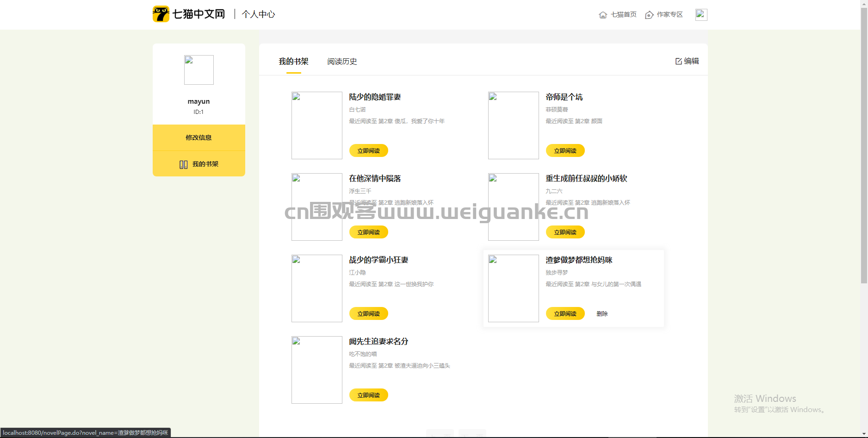Viewport: 868px width, 438px height.
Task: Click author name 菲硕莫碁
Action: point(557,110)
